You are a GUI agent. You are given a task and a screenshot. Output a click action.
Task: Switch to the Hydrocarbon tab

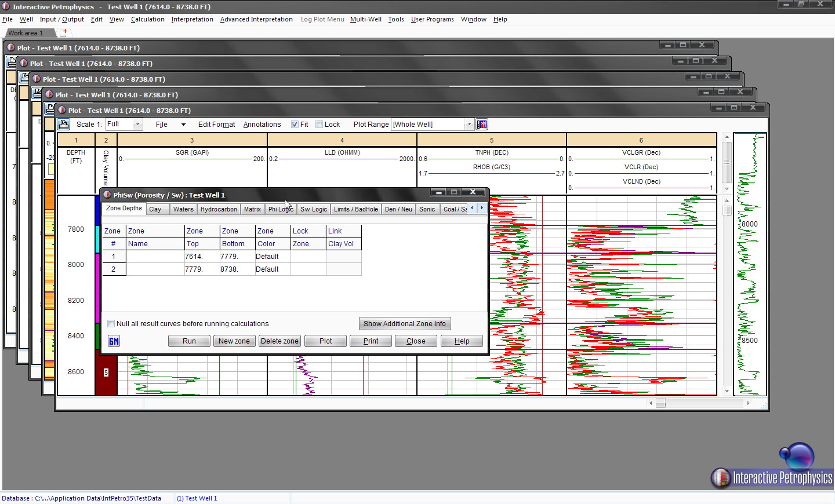[219, 210]
